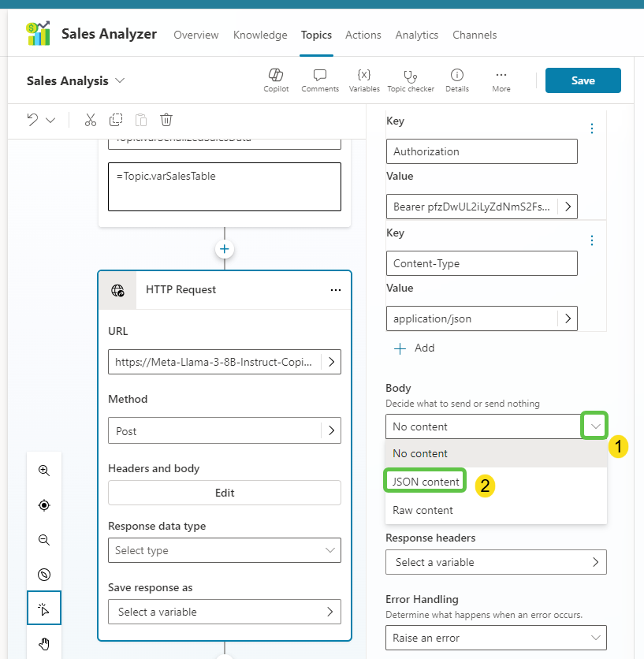Expand the Body content dropdown

(x=595, y=426)
